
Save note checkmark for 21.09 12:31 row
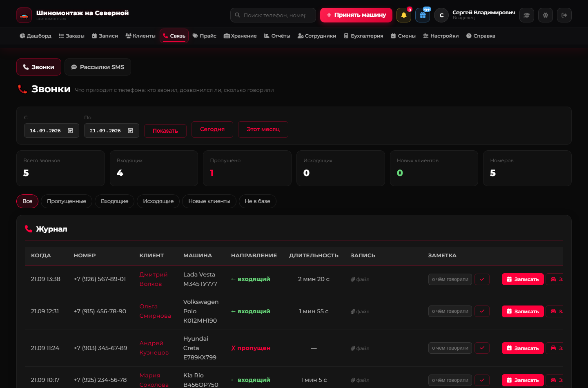coord(482,311)
